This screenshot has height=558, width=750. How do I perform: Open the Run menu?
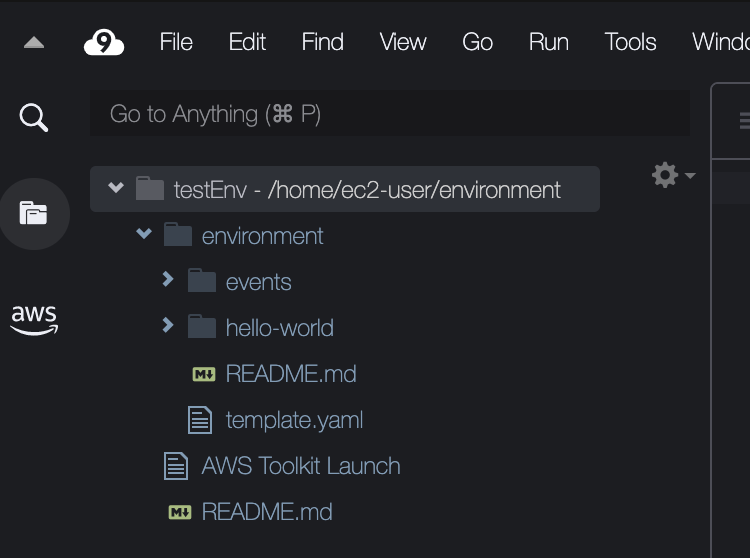tap(548, 42)
